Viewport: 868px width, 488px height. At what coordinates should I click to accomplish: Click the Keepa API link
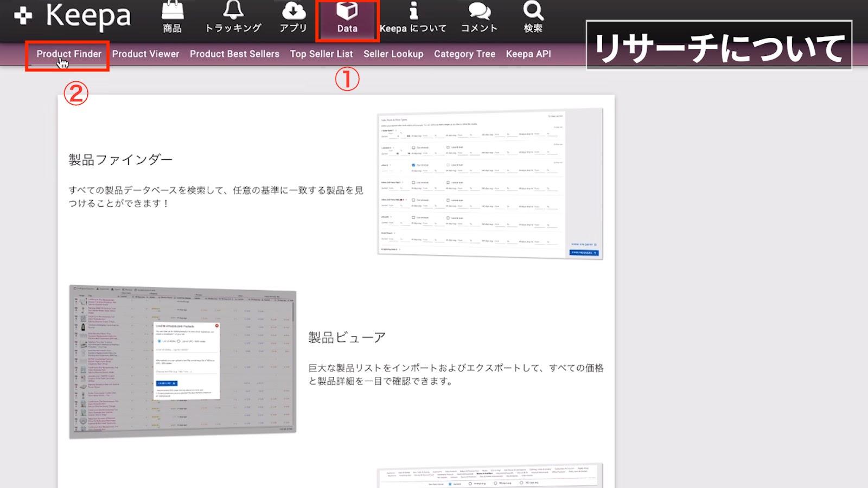click(528, 54)
